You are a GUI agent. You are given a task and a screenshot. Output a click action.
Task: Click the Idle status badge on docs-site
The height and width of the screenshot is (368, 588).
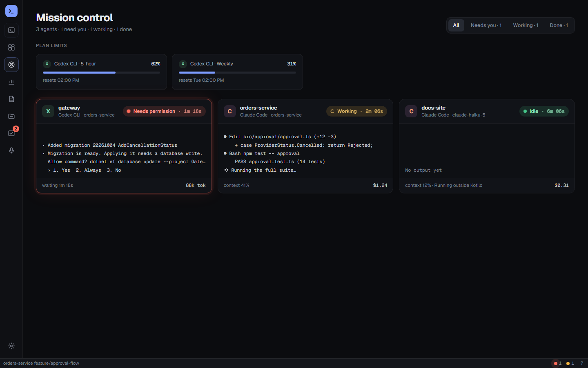(544, 111)
